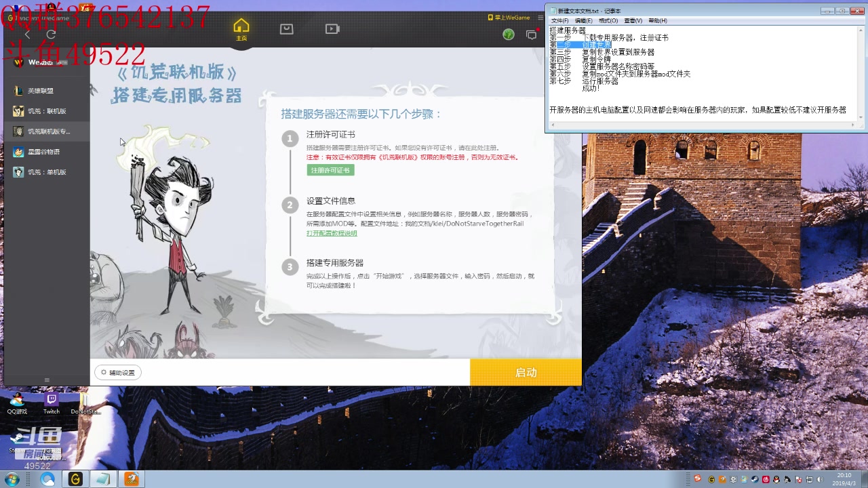This screenshot has width=868, height=488.
Task: Click the QQ penguin tray icon
Action: point(775,479)
